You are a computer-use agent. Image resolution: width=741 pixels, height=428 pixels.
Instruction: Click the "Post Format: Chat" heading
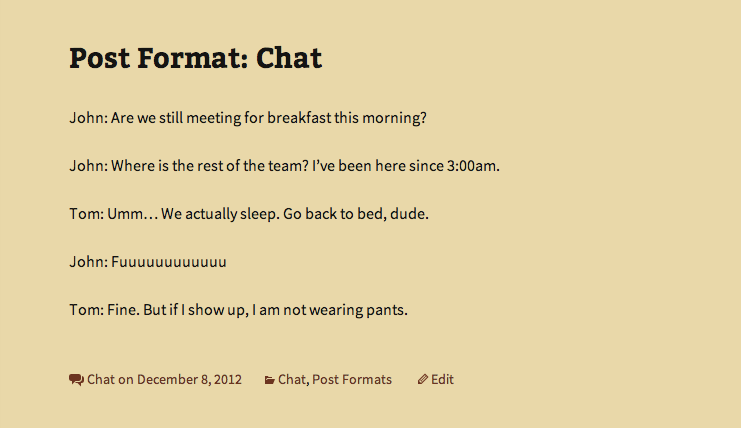pyautogui.click(x=195, y=58)
